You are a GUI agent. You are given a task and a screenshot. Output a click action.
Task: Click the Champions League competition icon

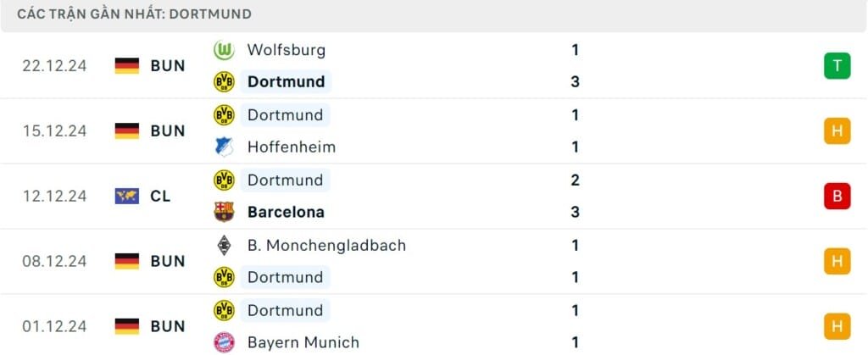126,197
